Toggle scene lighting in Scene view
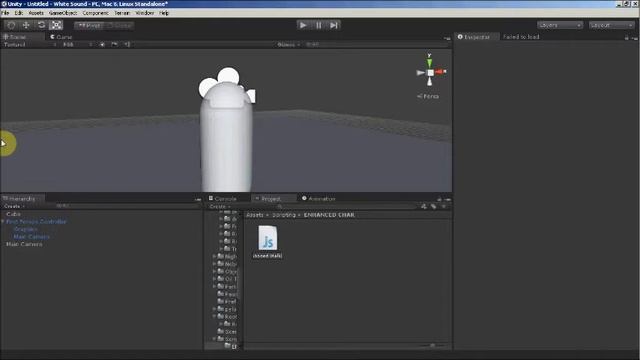Viewport: 640px width, 360px height. (102, 44)
